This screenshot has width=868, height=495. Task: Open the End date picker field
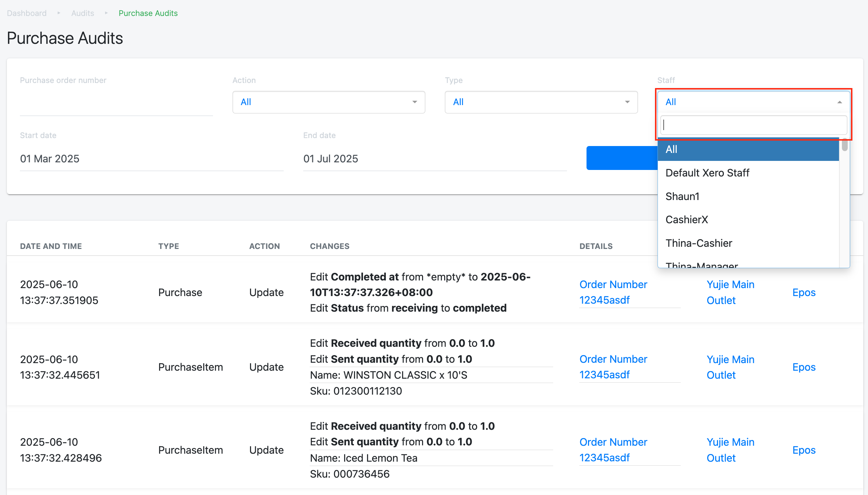434,159
